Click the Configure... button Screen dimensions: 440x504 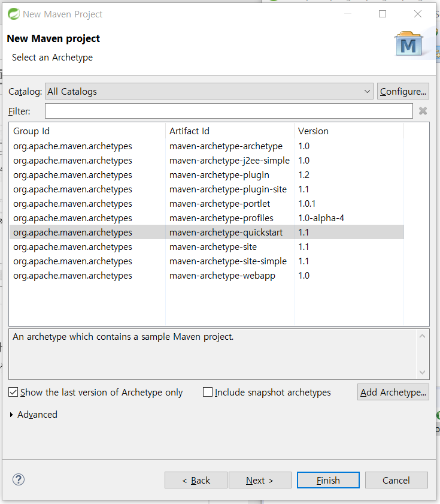(403, 91)
